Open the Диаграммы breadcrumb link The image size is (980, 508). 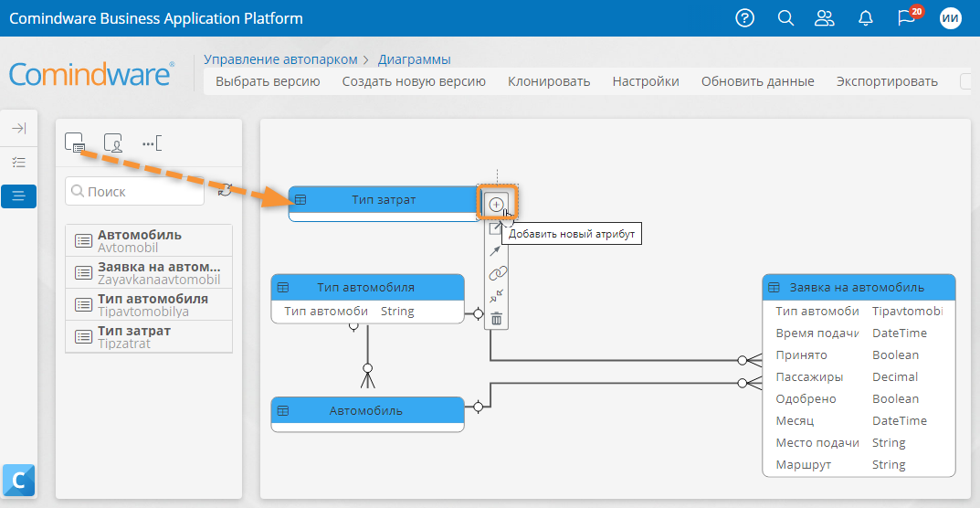point(415,59)
